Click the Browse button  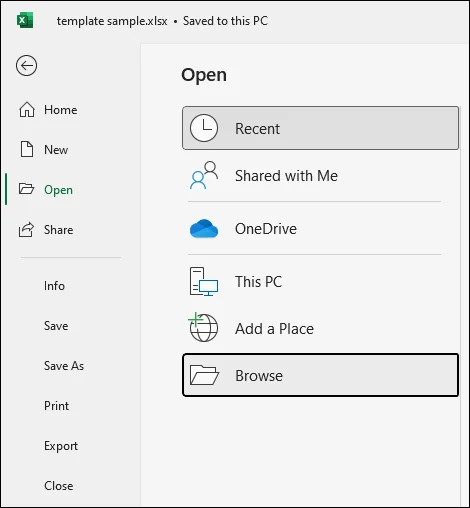click(x=320, y=375)
